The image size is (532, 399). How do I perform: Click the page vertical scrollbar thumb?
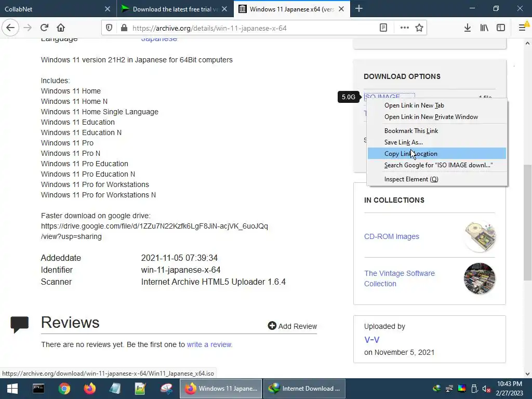click(x=527, y=222)
